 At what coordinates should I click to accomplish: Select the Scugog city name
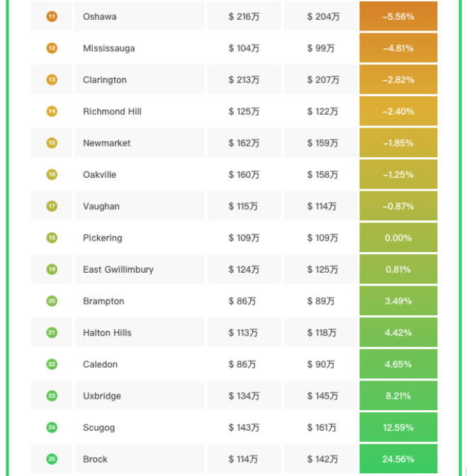tap(99, 428)
